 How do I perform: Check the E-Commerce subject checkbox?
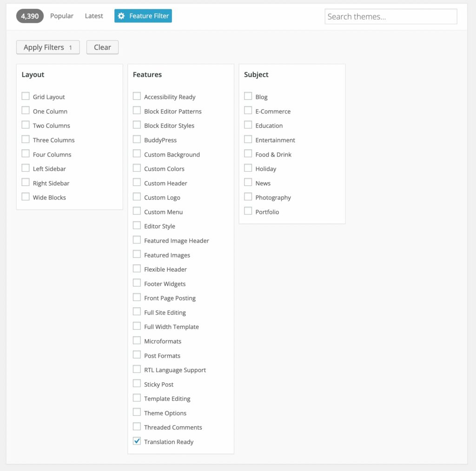pyautogui.click(x=248, y=111)
